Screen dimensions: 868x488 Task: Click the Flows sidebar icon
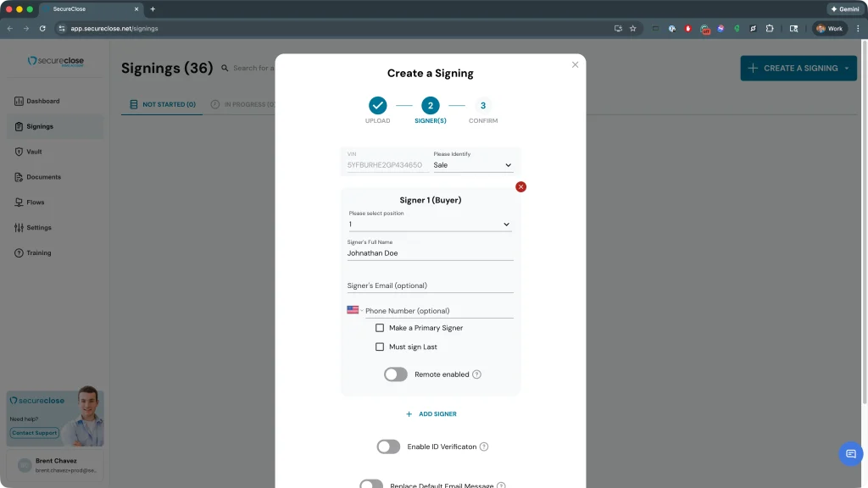[x=19, y=202]
